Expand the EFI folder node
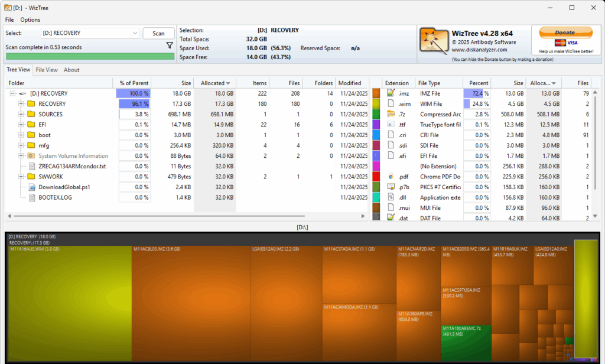605x364 pixels. click(21, 125)
